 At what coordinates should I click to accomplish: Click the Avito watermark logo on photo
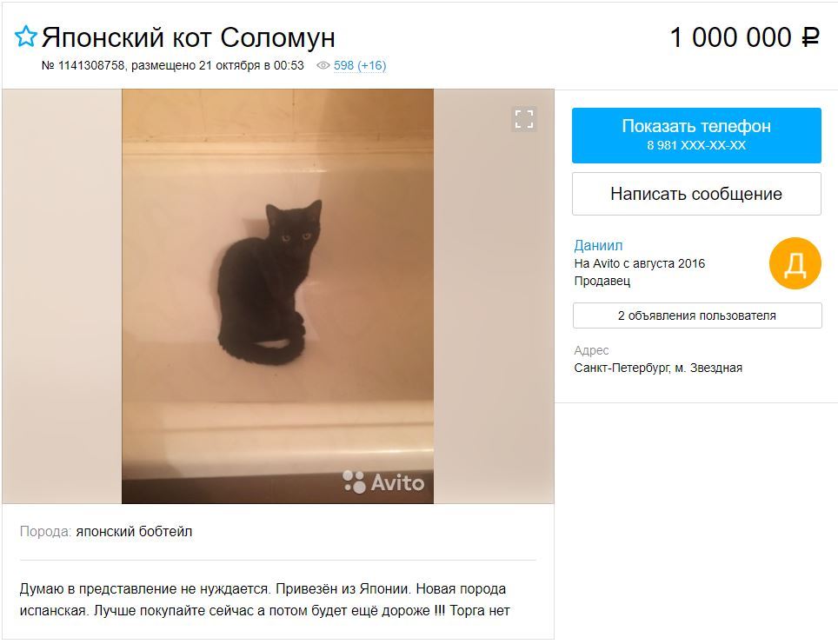tap(383, 482)
